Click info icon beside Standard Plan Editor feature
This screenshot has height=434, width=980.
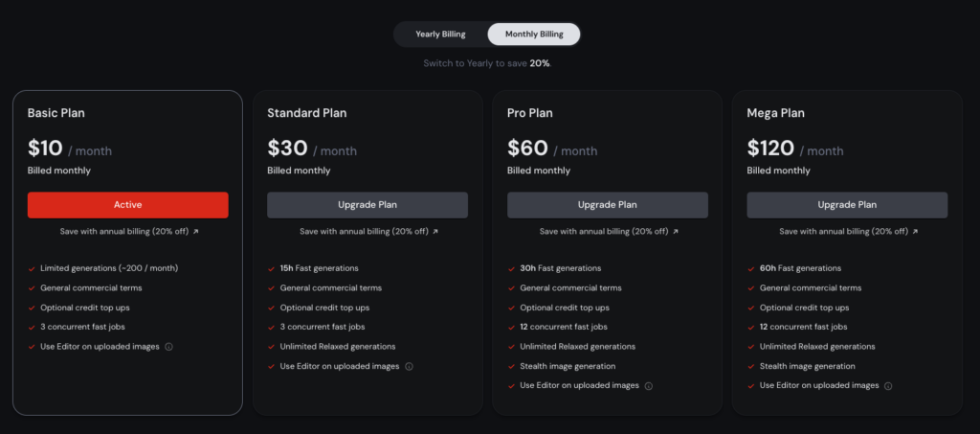click(x=409, y=367)
